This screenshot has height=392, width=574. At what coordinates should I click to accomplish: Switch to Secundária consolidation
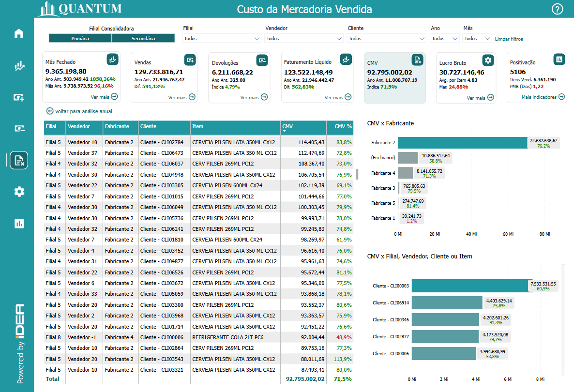point(143,38)
